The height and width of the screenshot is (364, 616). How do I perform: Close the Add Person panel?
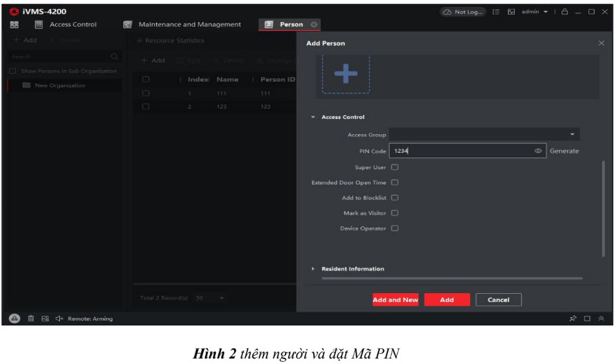point(601,43)
